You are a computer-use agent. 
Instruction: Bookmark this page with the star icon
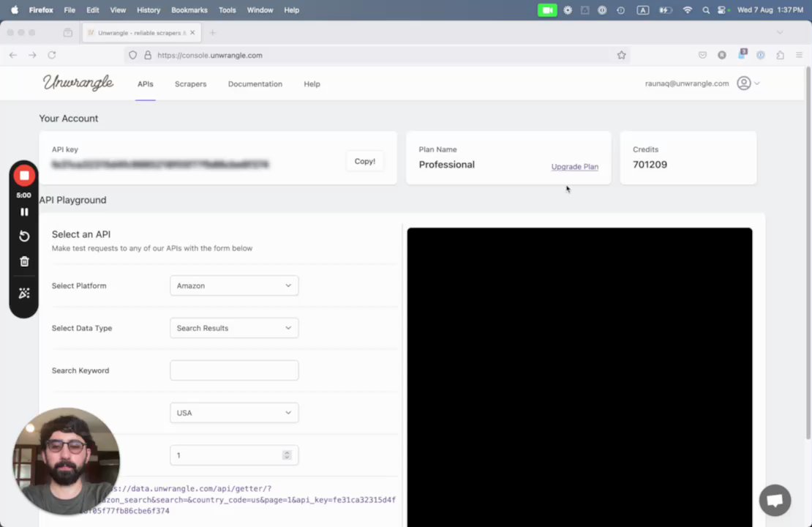click(621, 55)
